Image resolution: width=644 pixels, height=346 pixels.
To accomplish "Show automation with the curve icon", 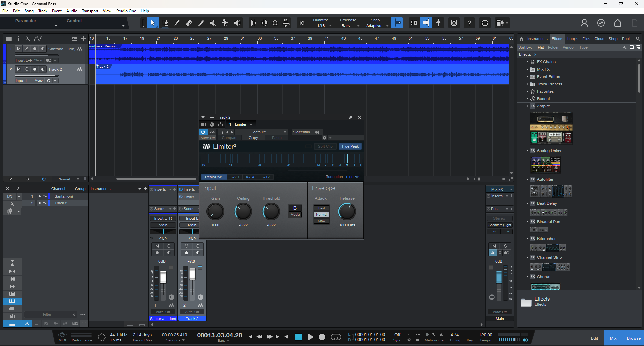I will click(x=38, y=39).
